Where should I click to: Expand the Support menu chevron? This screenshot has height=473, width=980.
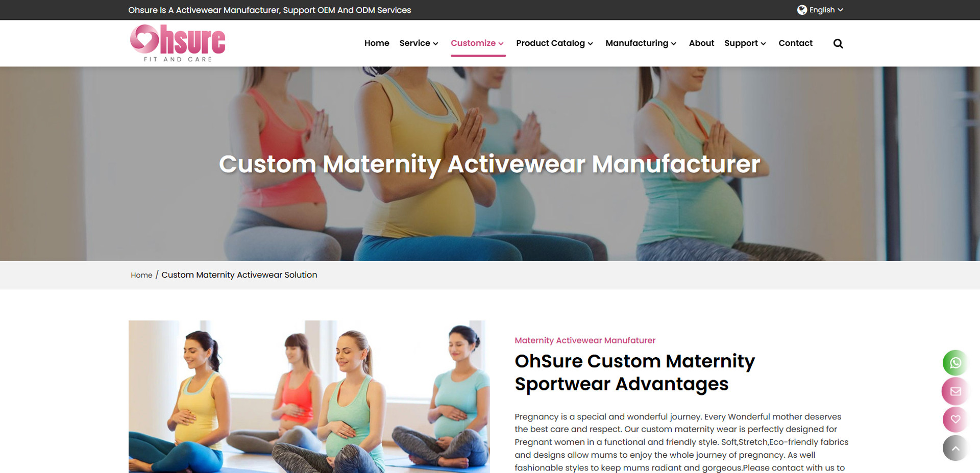click(763, 44)
